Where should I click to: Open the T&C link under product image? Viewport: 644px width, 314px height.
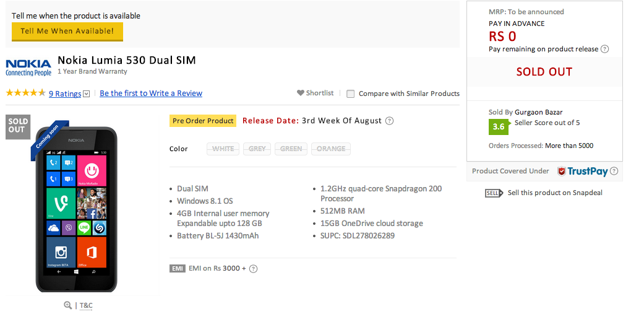point(86,305)
